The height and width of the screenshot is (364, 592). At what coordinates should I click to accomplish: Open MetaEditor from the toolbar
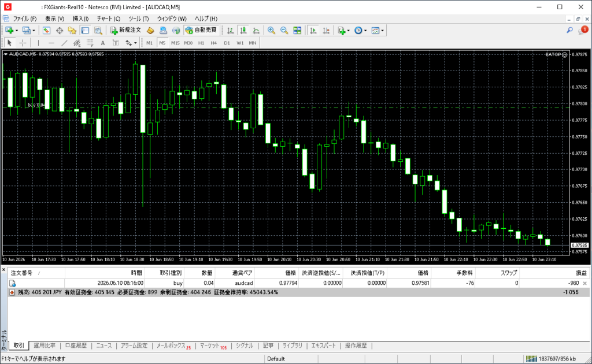click(150, 31)
